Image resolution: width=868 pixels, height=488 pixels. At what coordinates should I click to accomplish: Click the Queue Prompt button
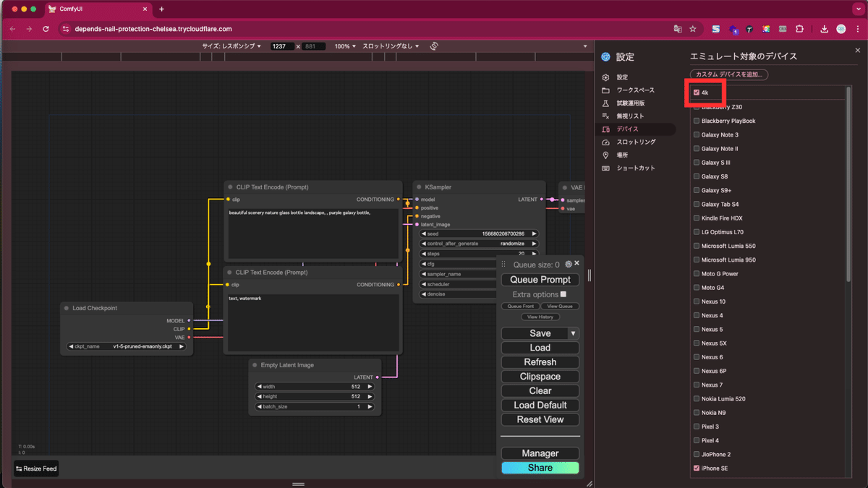(540, 280)
